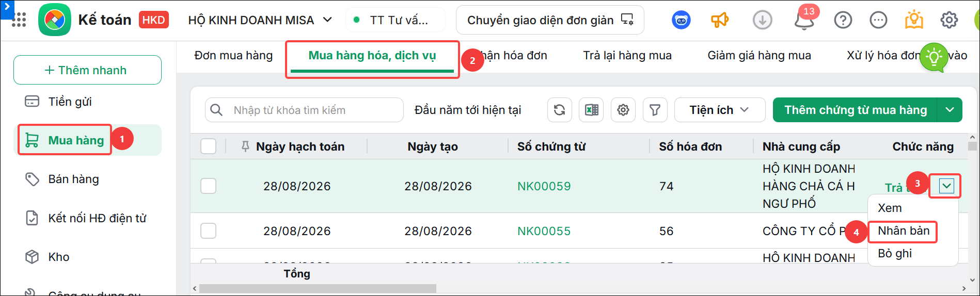Open the chatbot assistant icon

(682, 20)
